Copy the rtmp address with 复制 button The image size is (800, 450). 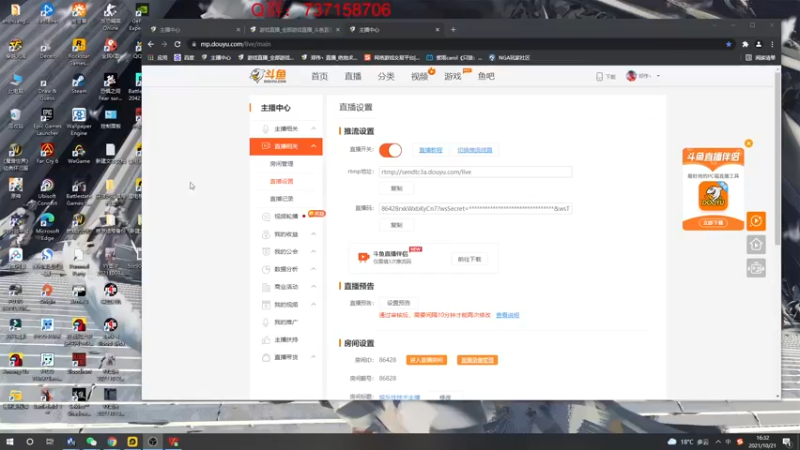396,188
